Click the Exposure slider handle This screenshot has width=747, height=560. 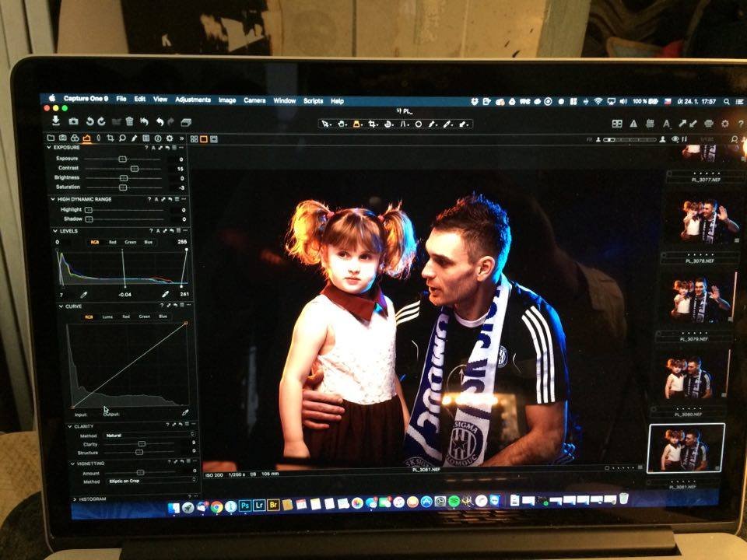coord(122,159)
